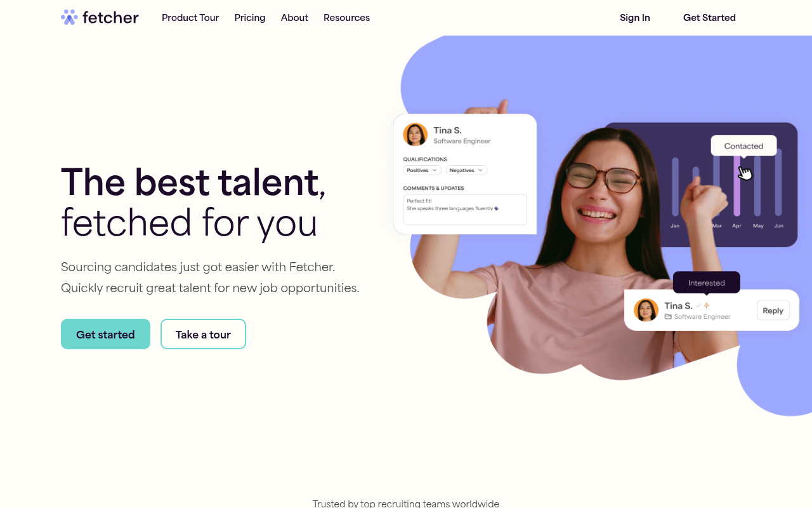The width and height of the screenshot is (812, 508).
Task: Open the Pricing page
Action: pyautogui.click(x=250, y=18)
